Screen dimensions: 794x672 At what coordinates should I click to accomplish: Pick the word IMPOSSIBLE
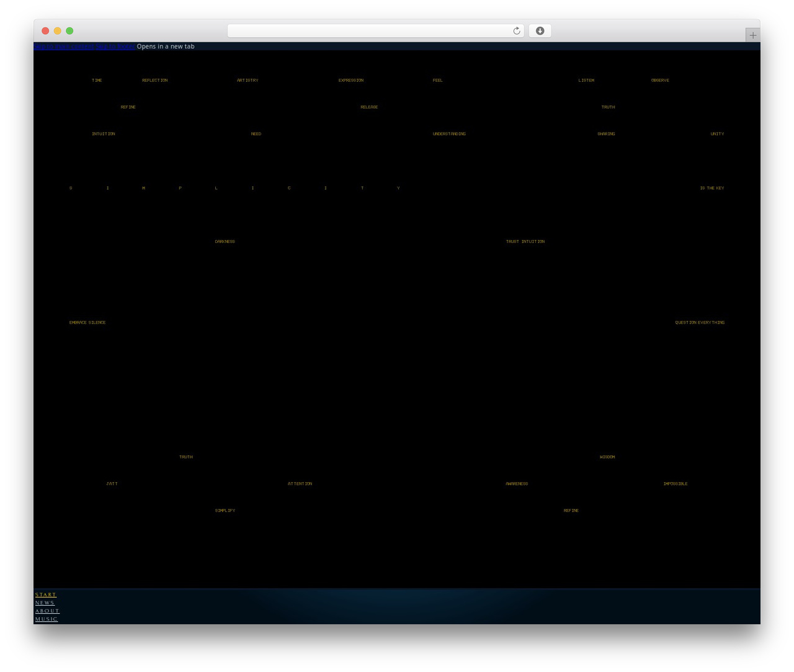tap(675, 484)
